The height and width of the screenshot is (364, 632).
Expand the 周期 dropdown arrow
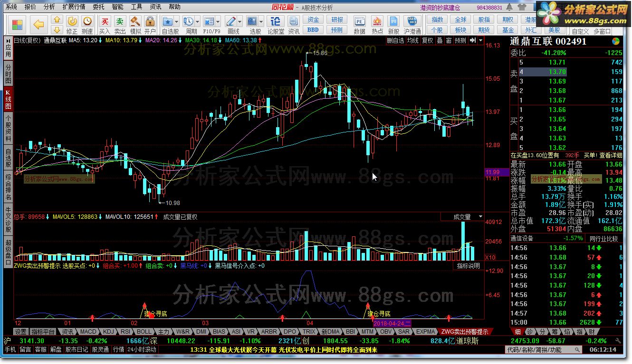[197, 22]
